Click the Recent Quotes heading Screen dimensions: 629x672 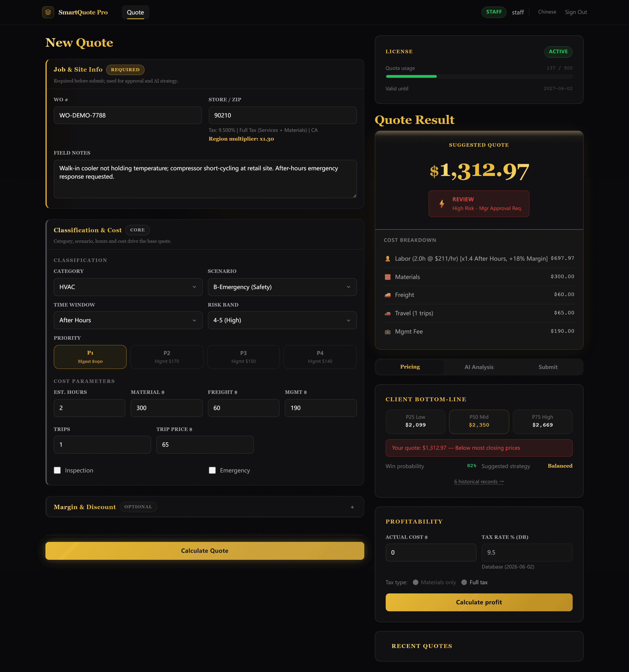click(422, 646)
